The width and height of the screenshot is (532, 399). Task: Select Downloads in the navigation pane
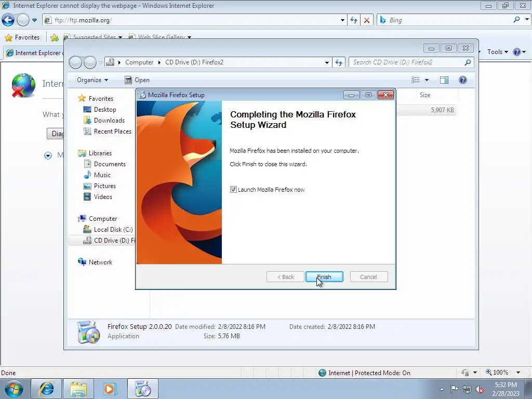pyautogui.click(x=109, y=121)
